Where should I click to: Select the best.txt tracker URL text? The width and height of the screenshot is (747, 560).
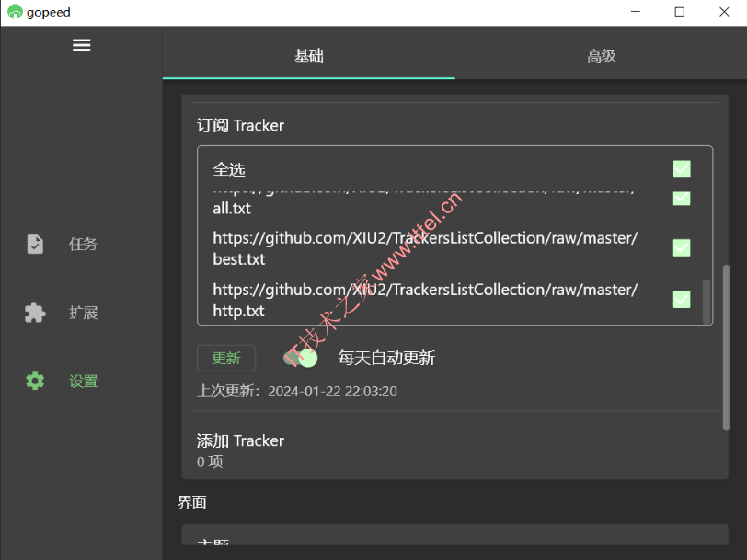(x=425, y=248)
